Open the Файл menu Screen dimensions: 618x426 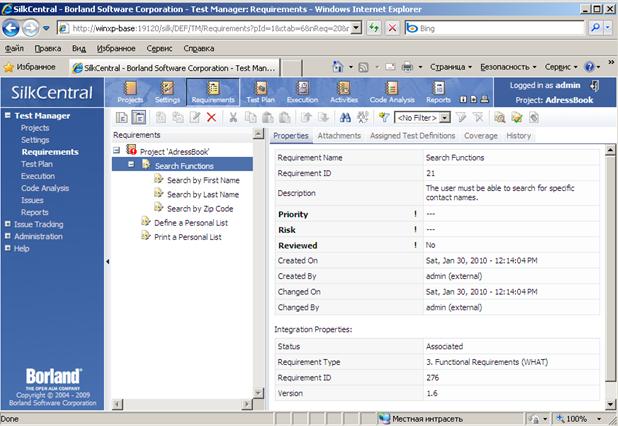point(14,48)
